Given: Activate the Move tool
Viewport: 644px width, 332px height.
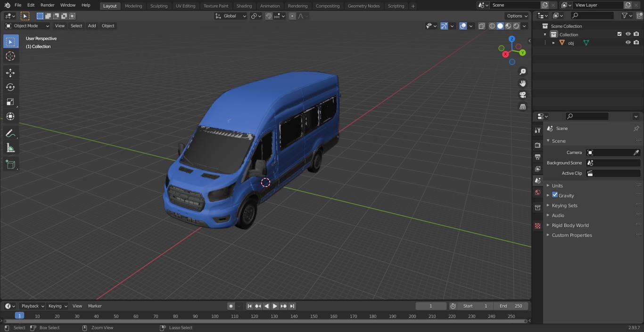Looking at the screenshot, I should point(10,73).
